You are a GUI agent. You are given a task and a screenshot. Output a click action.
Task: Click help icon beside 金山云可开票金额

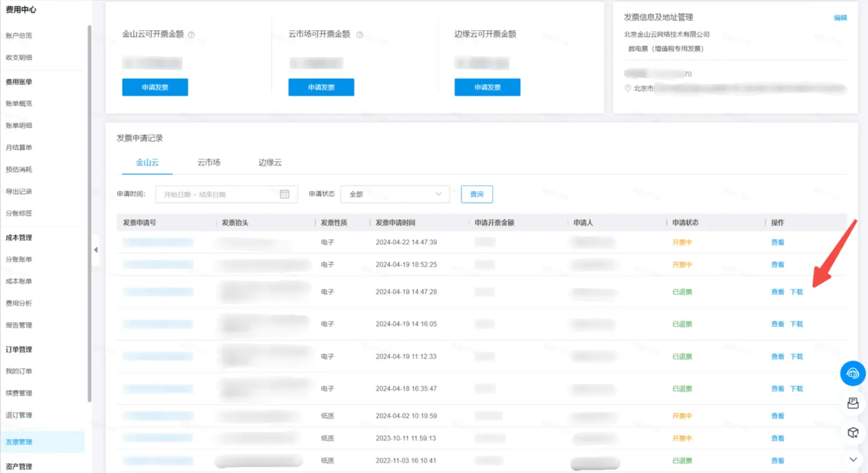point(191,35)
